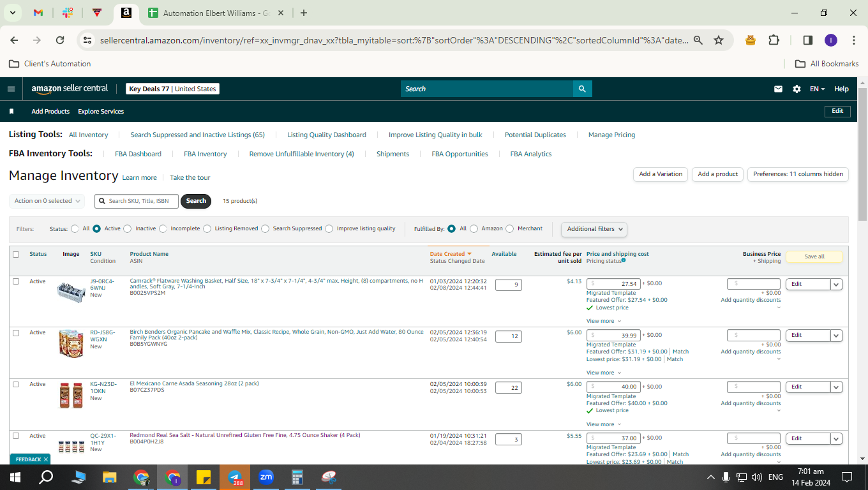Open the Client's Automation bookmark folder
The image size is (868, 490).
point(50,64)
